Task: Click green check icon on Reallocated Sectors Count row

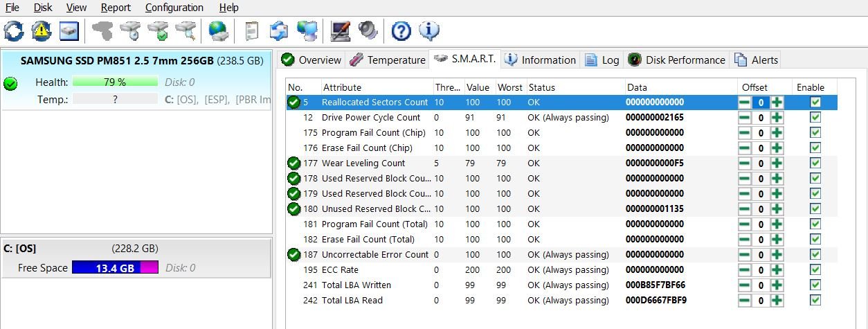Action: click(294, 103)
